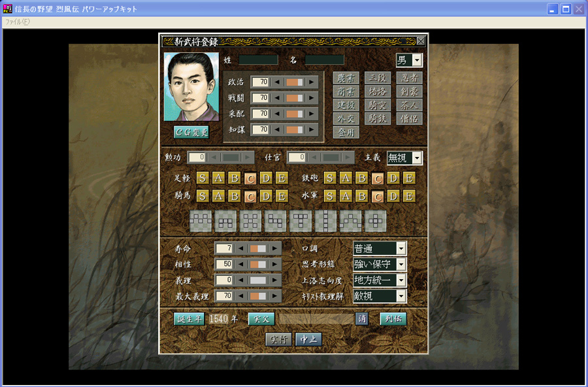
Task: Clear the father field with 消
Action: [x=362, y=319]
